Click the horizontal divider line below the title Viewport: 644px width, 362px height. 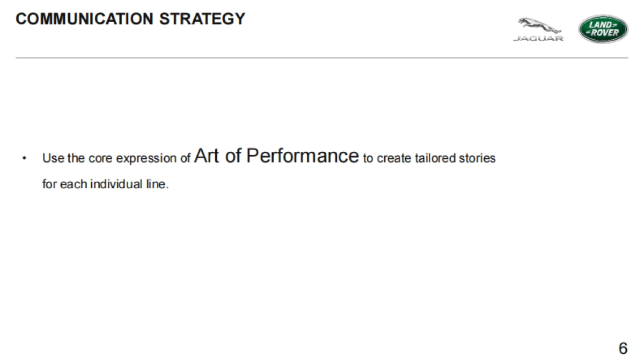[322, 57]
